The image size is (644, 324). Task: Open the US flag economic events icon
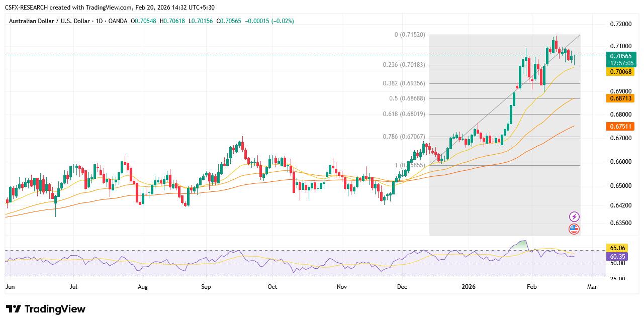(x=574, y=229)
